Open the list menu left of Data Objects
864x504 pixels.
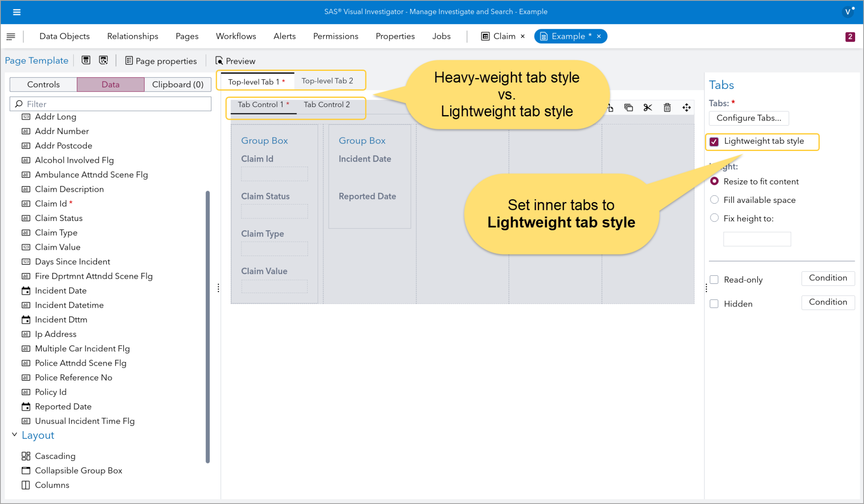[x=11, y=37]
